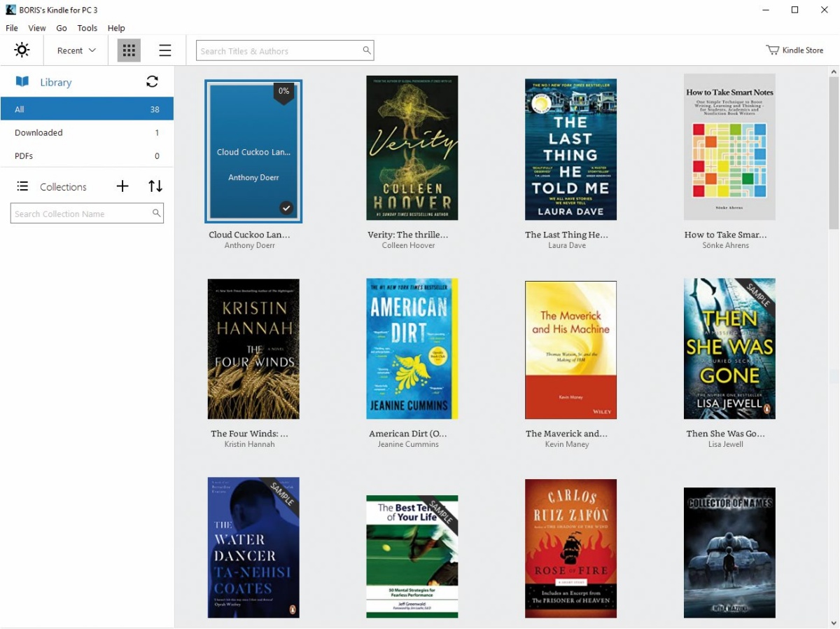Select the All library filter
Screen dimensions: 840x629
tap(87, 109)
